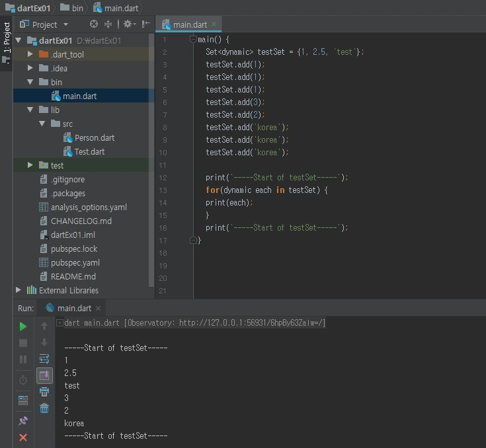Click the Stop process square icon
Viewport: 486px width, 448px height.
tap(23, 343)
